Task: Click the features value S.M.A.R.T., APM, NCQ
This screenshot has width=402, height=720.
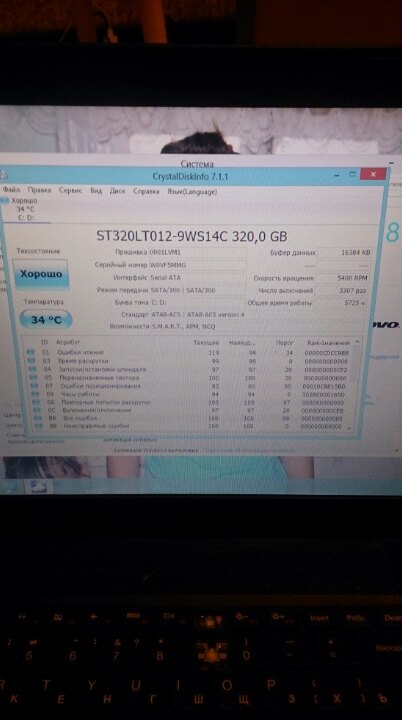Action: point(183,326)
